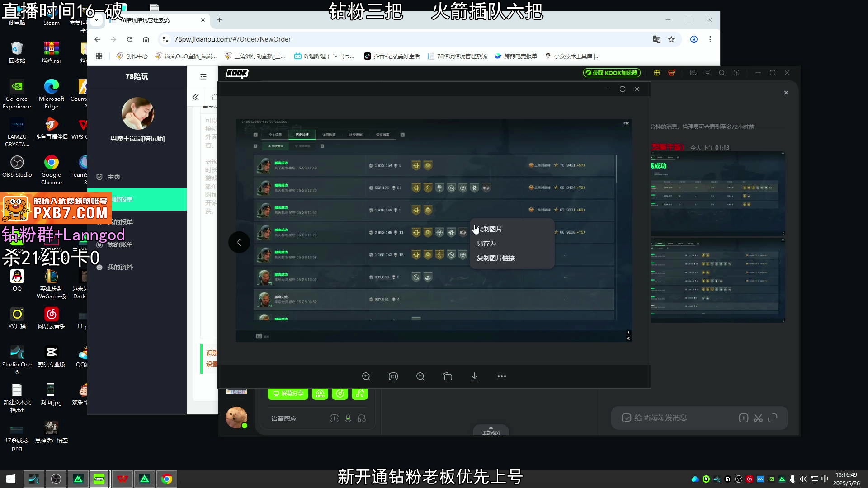Download the previewed image
This screenshot has height=488, width=868.
(x=475, y=376)
